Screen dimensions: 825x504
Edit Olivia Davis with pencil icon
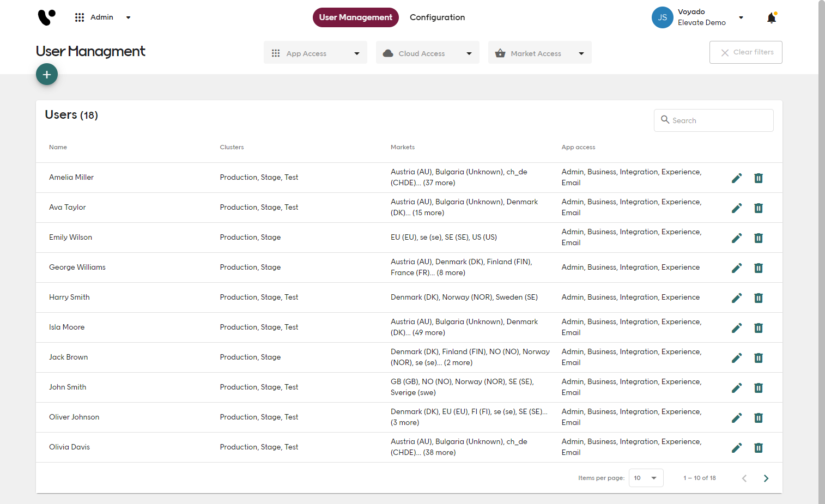pyautogui.click(x=737, y=448)
